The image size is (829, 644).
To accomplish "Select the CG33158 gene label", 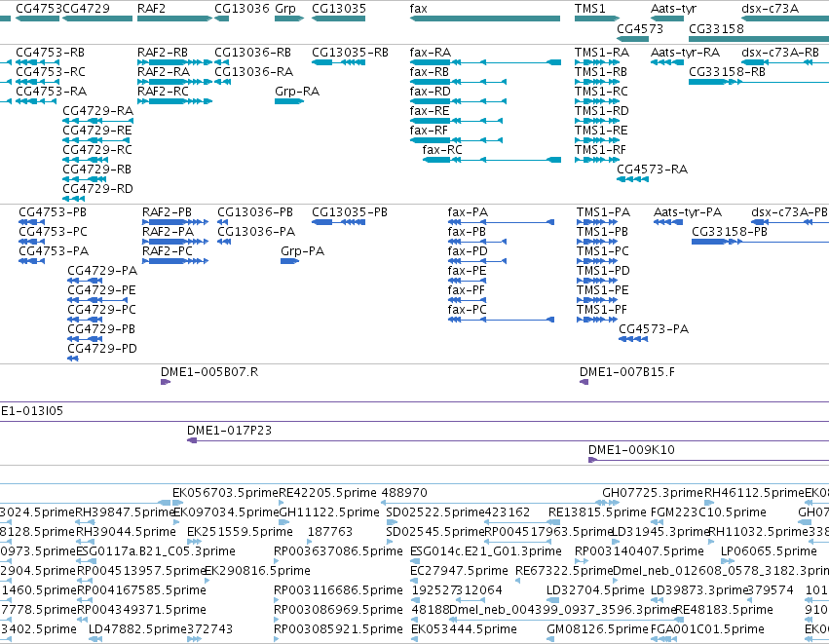I will tap(716, 28).
